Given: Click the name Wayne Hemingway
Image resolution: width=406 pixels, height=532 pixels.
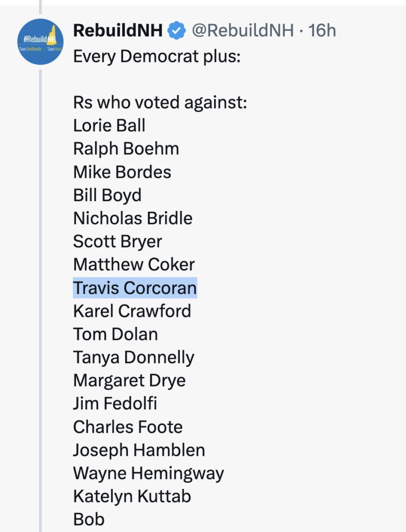Looking at the screenshot, I should 148,473.
